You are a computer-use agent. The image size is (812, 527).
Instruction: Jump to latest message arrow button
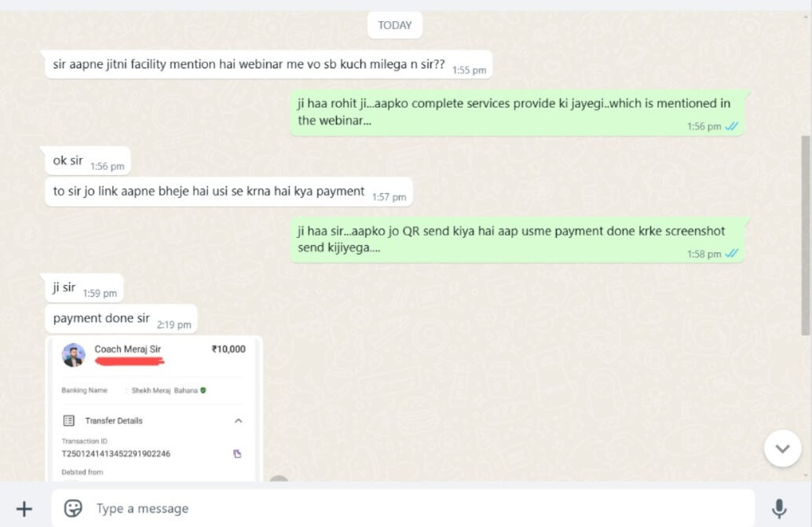782,448
